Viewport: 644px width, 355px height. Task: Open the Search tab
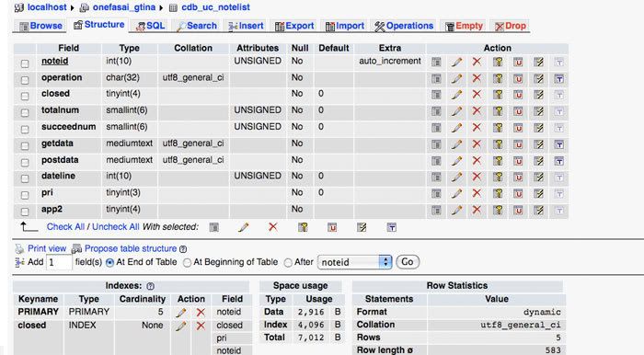coord(197,26)
